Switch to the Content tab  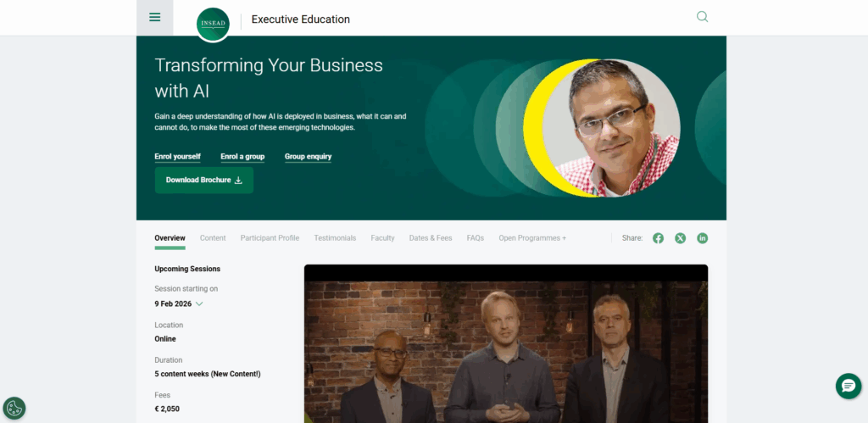213,238
